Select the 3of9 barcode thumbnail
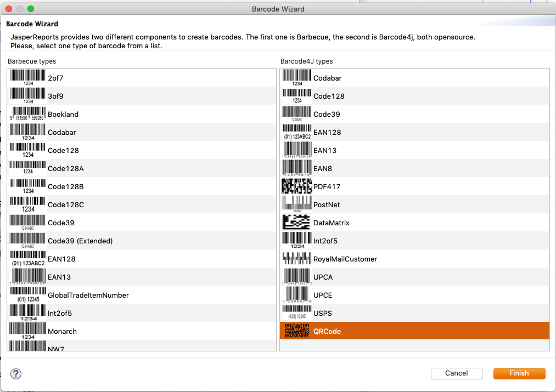 click(x=27, y=95)
